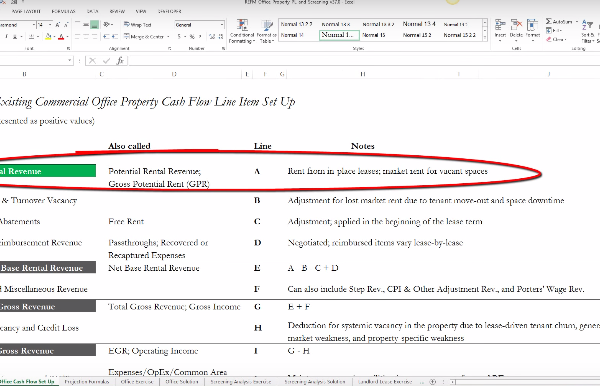Open Font Color dropdown arrow
Image resolution: width=600 pixels, height=386 pixels.
tap(67, 37)
